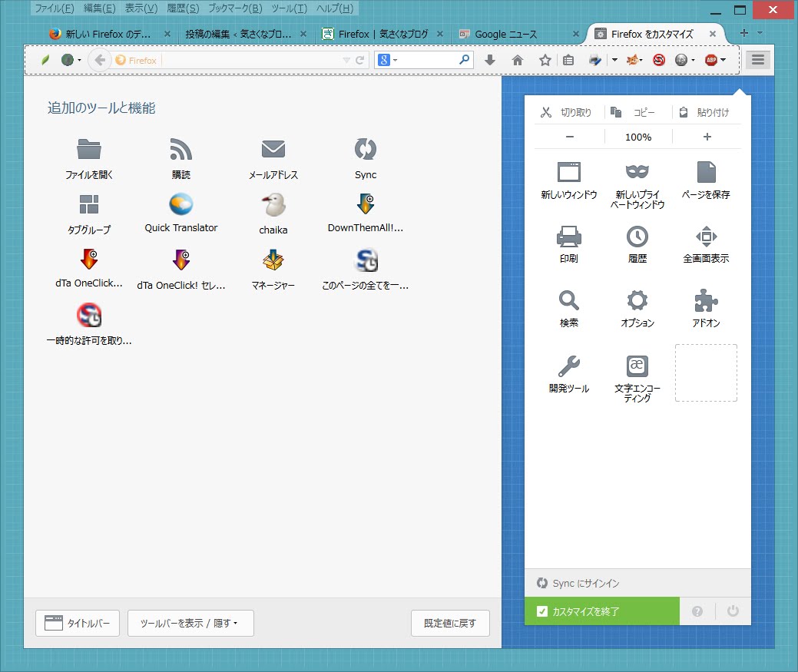Click the power quit icon in panel
Viewport: 798px width, 672px height.
click(733, 611)
